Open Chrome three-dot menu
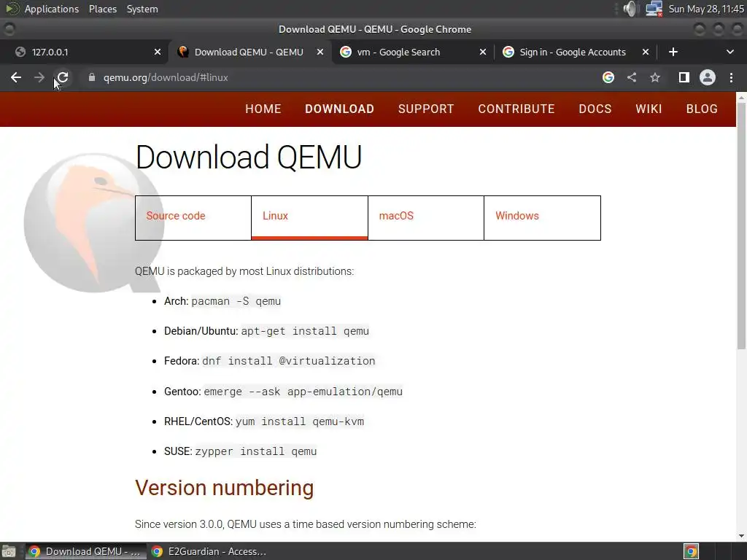This screenshot has width=747, height=560. point(731,77)
